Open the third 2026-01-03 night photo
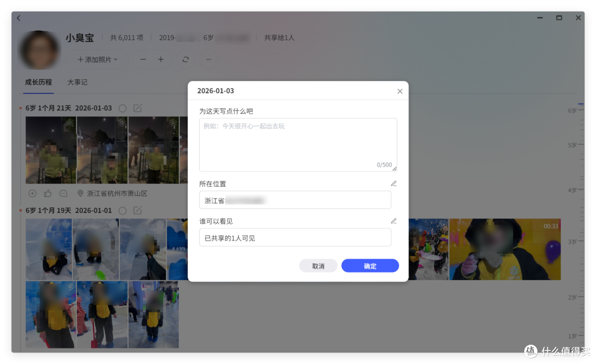The width and height of the screenshot is (596, 364). tap(153, 150)
